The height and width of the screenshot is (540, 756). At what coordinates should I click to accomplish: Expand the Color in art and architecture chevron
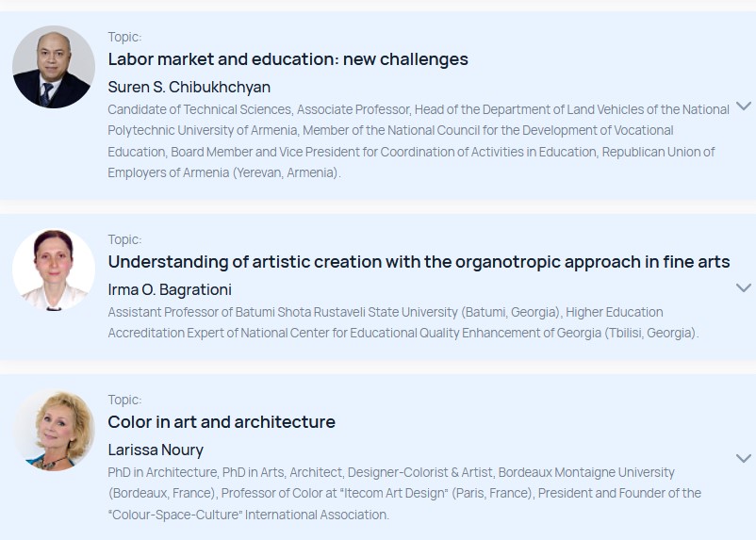click(x=743, y=458)
